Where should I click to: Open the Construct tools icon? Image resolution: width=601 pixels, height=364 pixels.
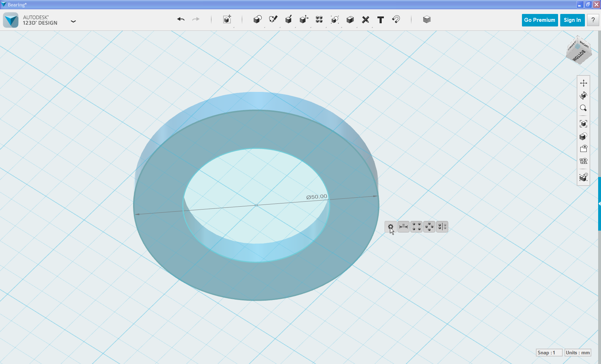(x=288, y=20)
